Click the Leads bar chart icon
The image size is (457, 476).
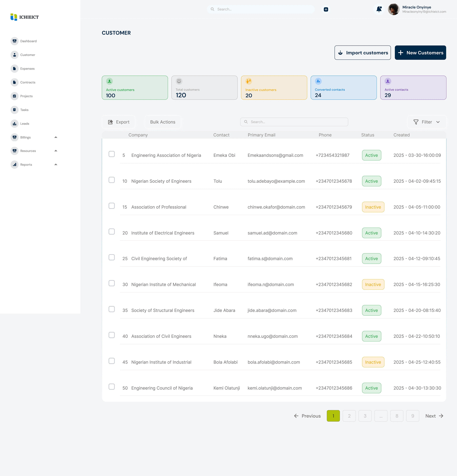[x=15, y=124]
